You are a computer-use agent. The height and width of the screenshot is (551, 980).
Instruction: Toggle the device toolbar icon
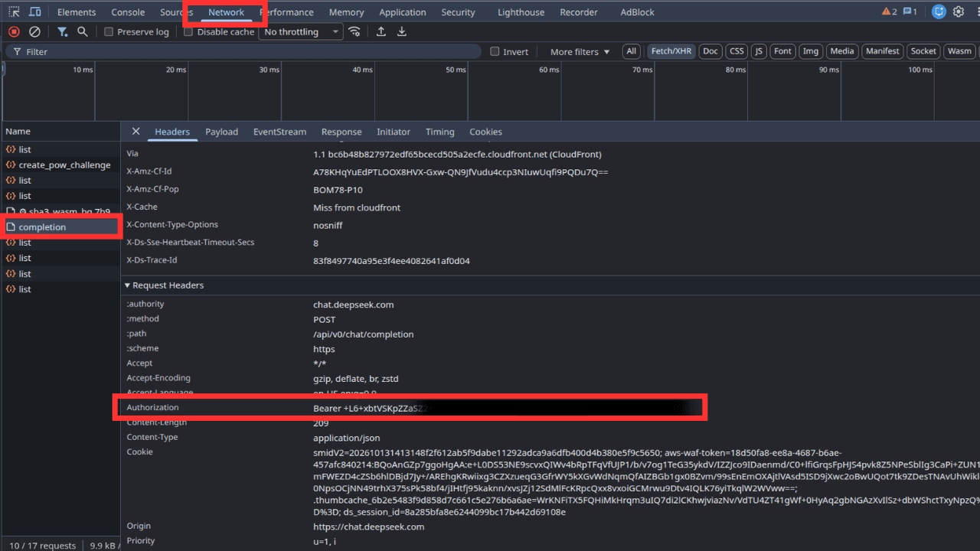click(x=35, y=12)
